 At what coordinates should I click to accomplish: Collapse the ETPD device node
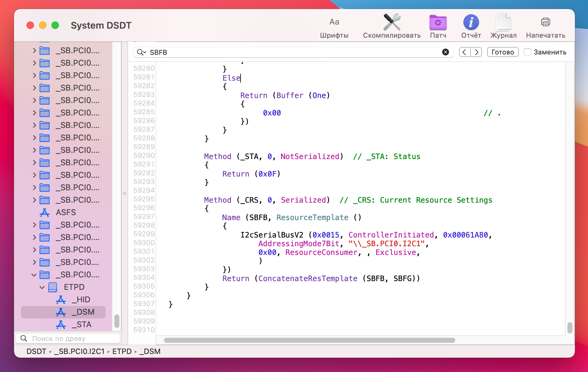click(x=43, y=287)
